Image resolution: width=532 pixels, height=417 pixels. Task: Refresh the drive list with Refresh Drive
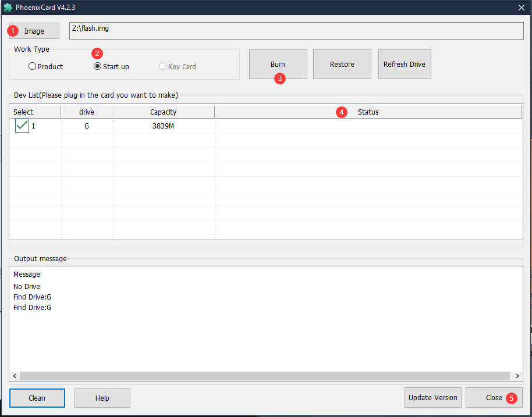(405, 65)
